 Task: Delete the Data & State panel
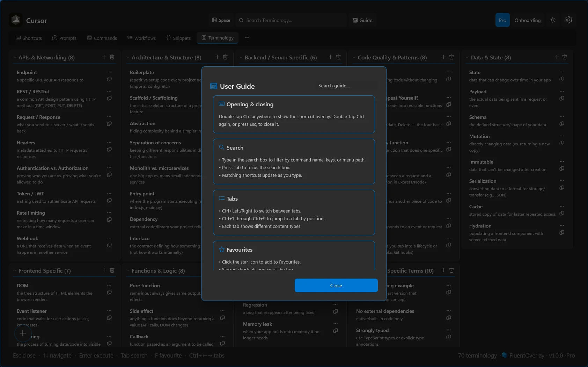565,57
